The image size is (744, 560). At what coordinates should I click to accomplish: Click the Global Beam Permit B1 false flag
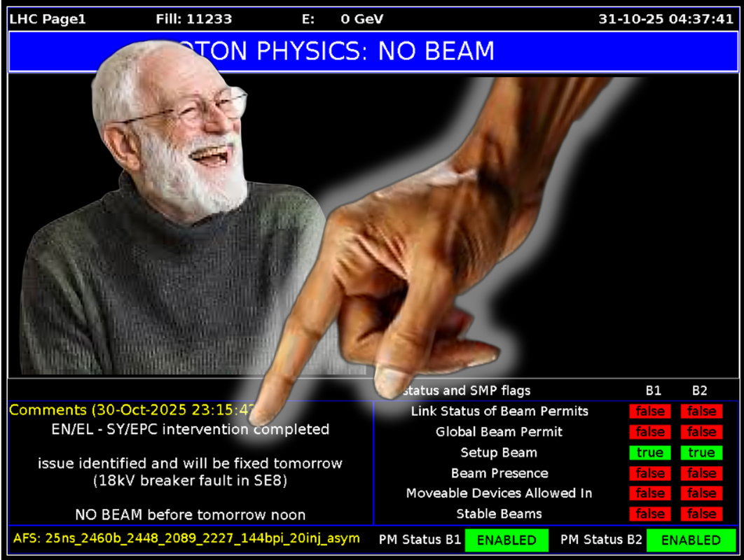pos(649,432)
